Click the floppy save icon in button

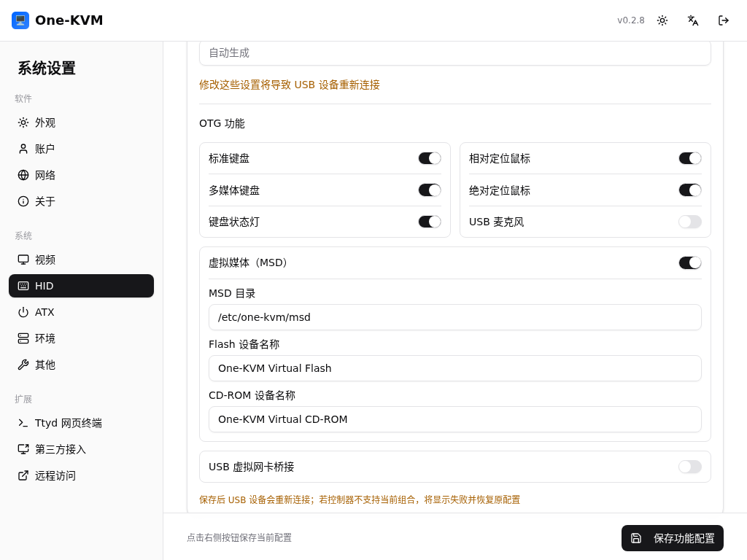636,538
